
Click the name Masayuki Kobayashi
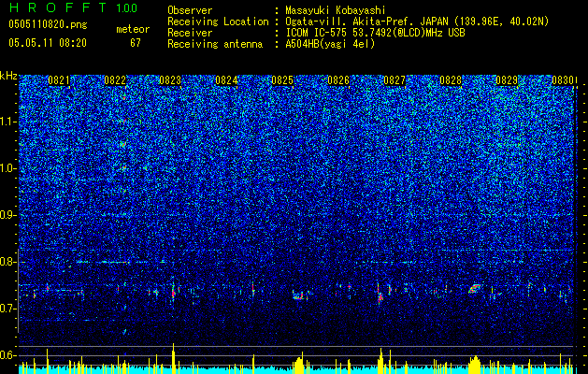[336, 10]
